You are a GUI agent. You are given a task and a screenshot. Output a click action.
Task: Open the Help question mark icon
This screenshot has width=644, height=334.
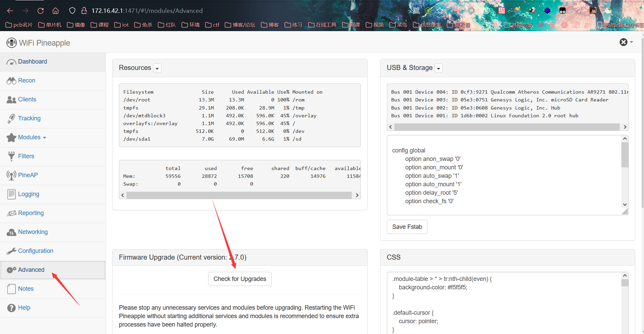point(11,308)
